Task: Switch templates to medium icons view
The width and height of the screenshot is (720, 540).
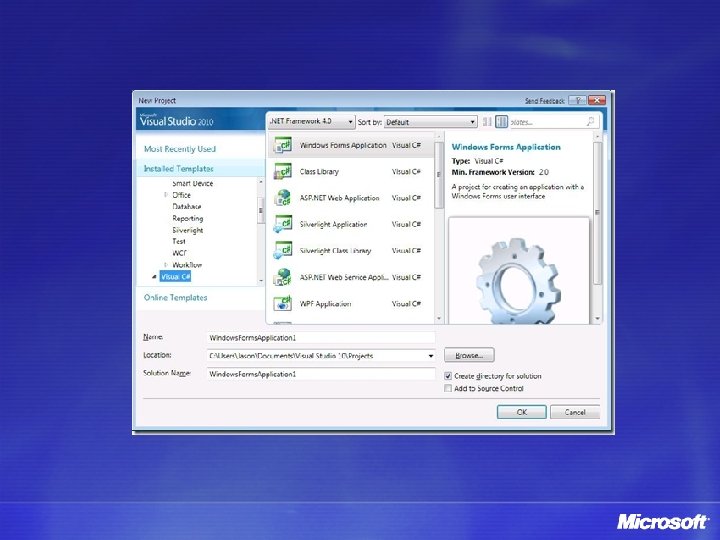Action: pos(501,122)
